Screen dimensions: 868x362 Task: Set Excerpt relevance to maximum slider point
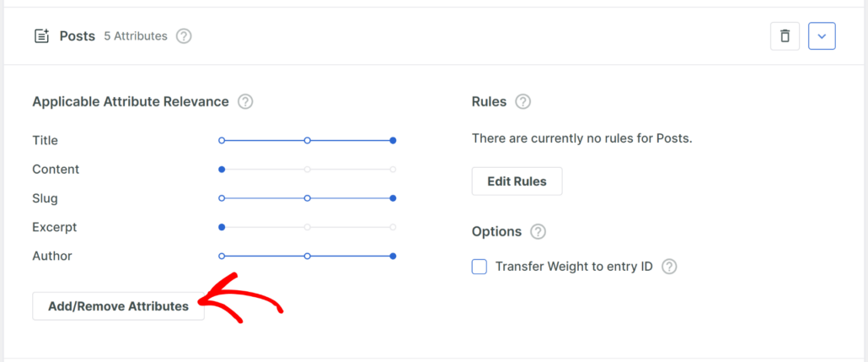[393, 227]
